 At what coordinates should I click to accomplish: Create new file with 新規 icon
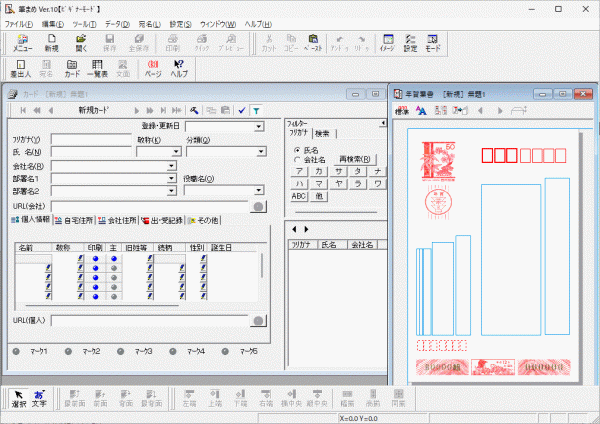pos(52,43)
